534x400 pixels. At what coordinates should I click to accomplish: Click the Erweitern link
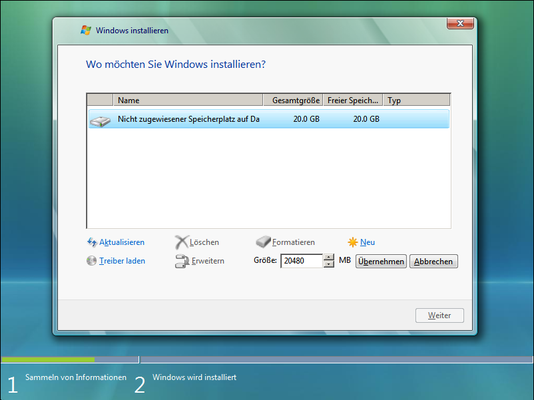(208, 261)
